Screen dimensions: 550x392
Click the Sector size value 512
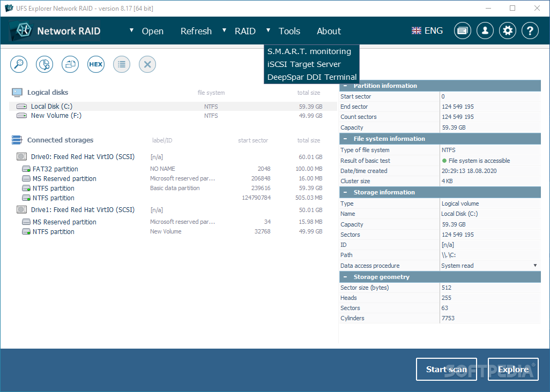447,288
